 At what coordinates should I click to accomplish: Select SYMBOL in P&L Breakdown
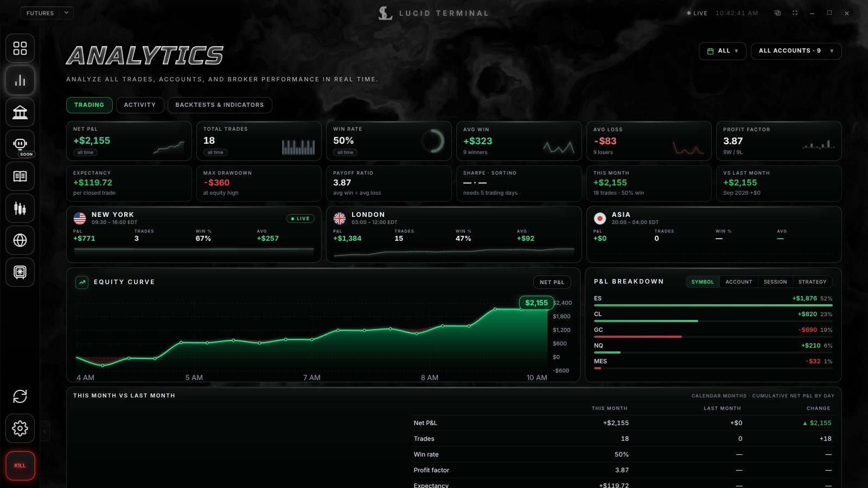tap(703, 282)
